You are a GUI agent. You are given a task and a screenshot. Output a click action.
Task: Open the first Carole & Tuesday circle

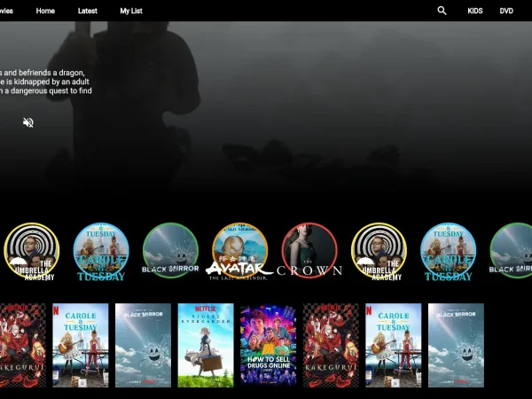tap(101, 251)
